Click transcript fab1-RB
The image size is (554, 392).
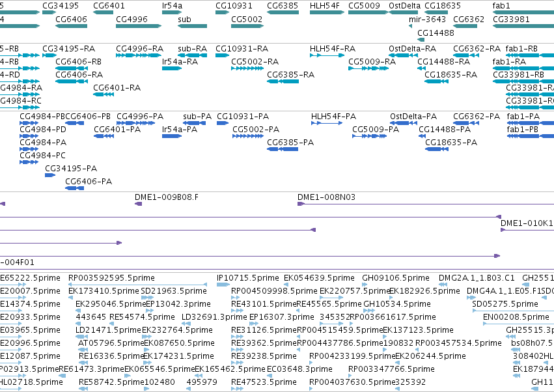(530, 55)
